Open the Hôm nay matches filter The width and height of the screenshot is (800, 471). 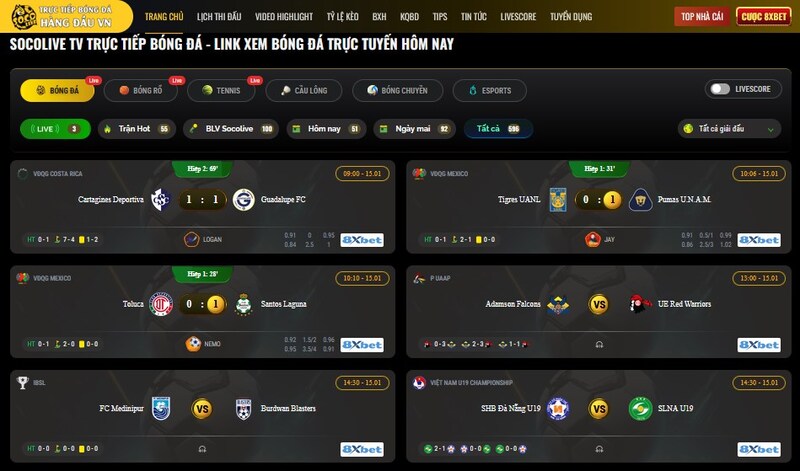tap(326, 129)
